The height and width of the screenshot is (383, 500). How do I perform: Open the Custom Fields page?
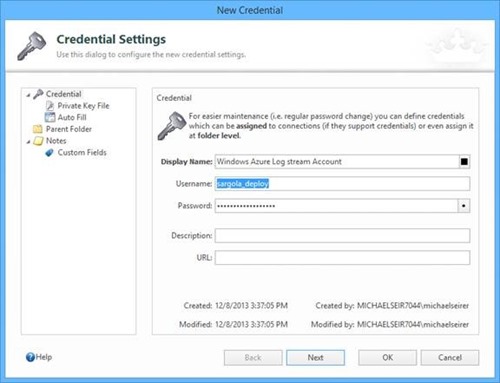coord(82,152)
